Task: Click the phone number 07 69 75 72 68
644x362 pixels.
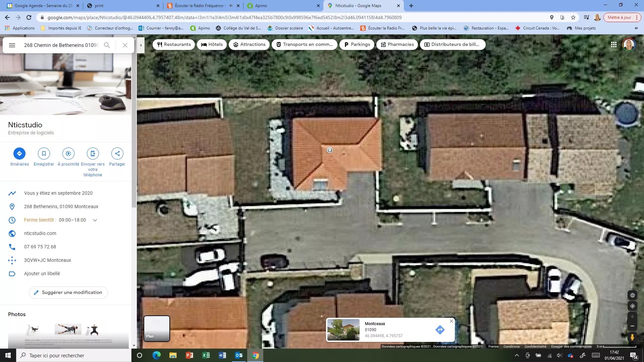Action: click(x=40, y=247)
